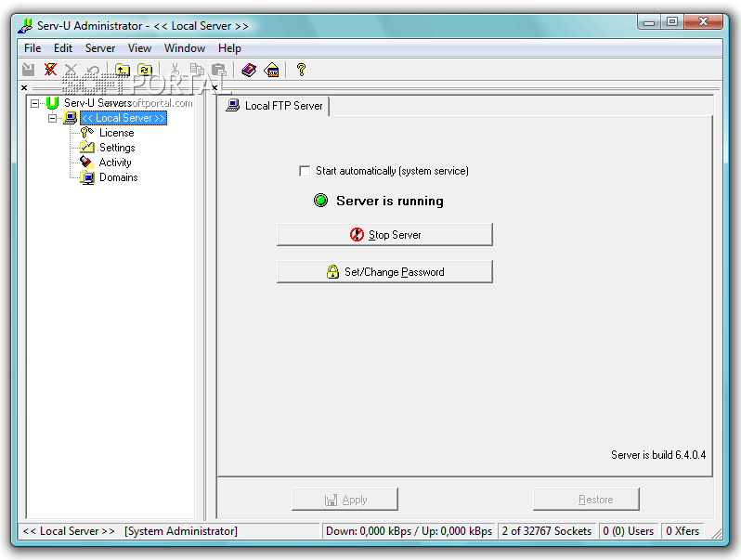Image resolution: width=741 pixels, height=560 pixels.
Task: Click '[System Administrator]' status bar text
Action: pos(181,531)
